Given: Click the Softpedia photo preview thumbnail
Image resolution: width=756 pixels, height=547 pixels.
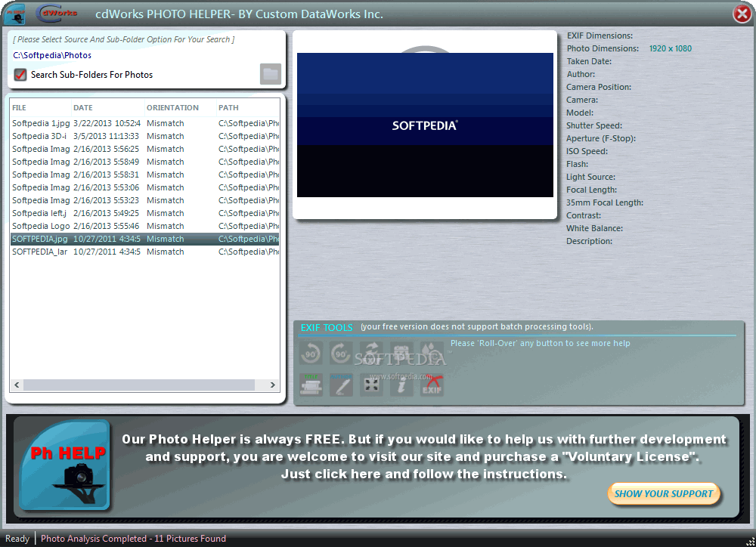Looking at the screenshot, I should click(425, 125).
